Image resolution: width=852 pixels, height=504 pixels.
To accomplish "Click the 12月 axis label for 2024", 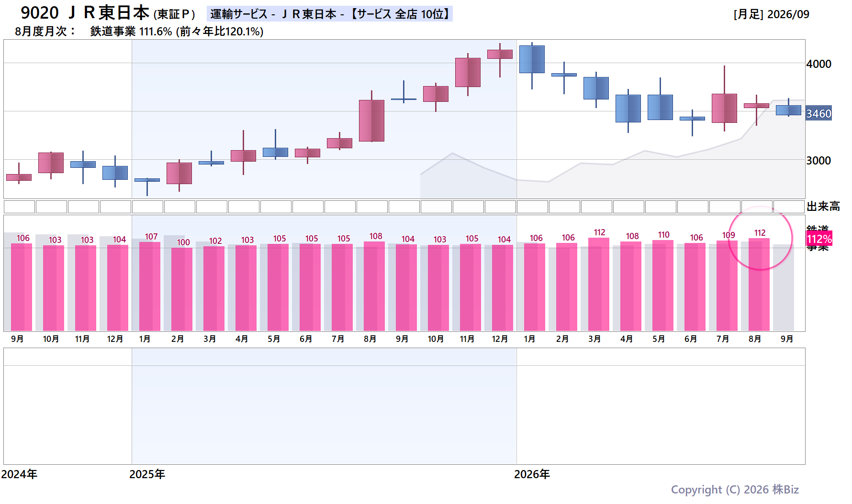I will 115,339.
